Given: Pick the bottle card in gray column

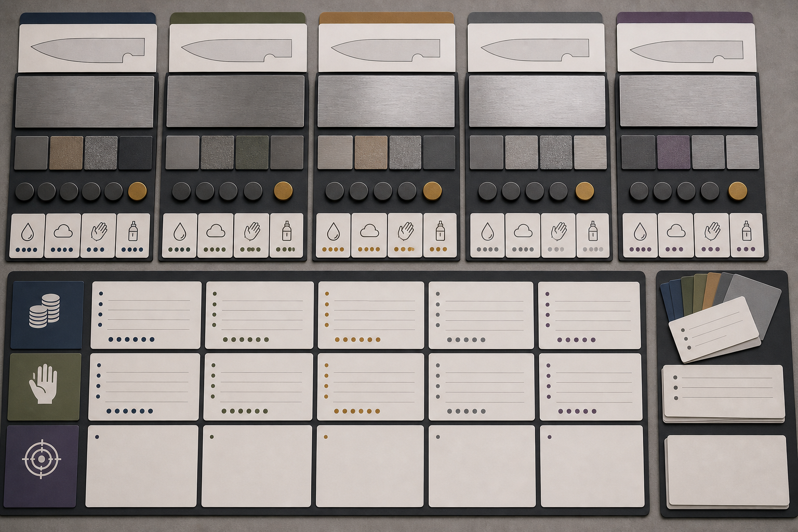Looking at the screenshot, I should (593, 235).
